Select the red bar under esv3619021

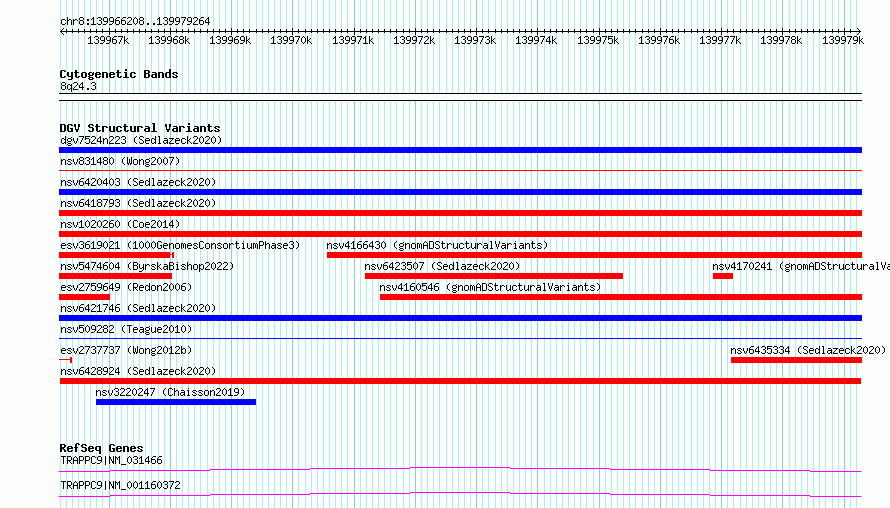pyautogui.click(x=116, y=255)
